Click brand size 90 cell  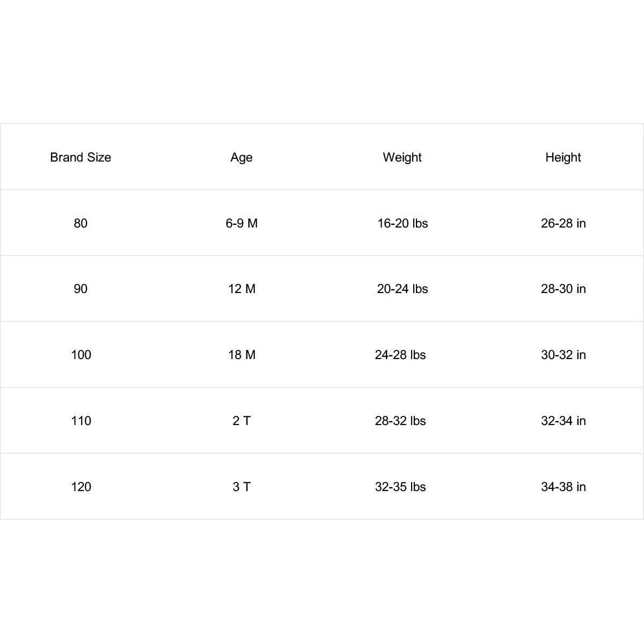[x=80, y=289]
